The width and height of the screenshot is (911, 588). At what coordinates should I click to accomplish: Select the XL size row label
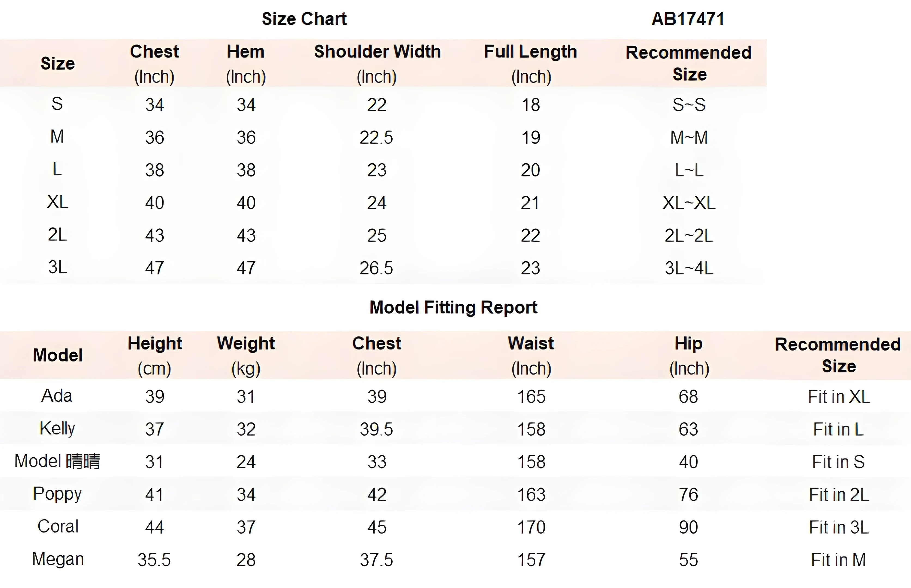[57, 202]
